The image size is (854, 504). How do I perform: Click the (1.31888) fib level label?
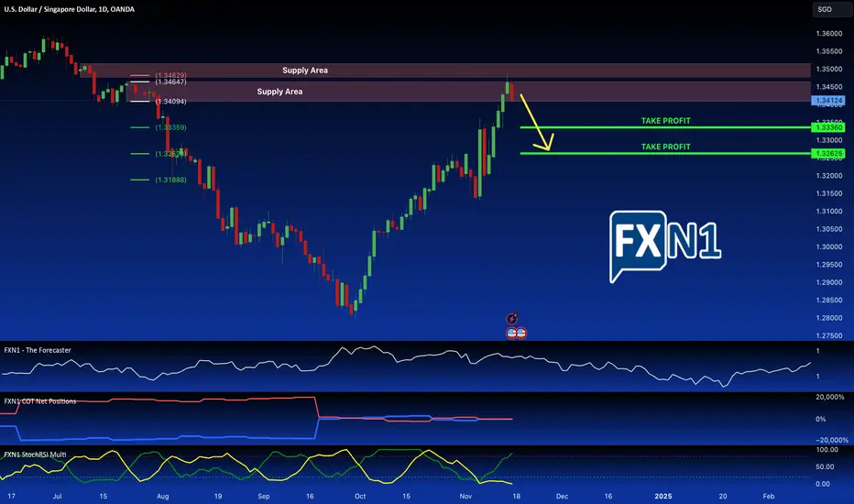[x=171, y=180]
